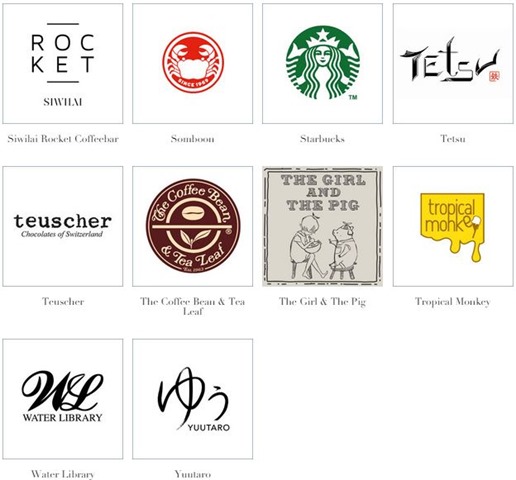This screenshot has height=480, width=516.
Task: Open the Siwilai Rocket logo tile
Action: click(x=63, y=64)
